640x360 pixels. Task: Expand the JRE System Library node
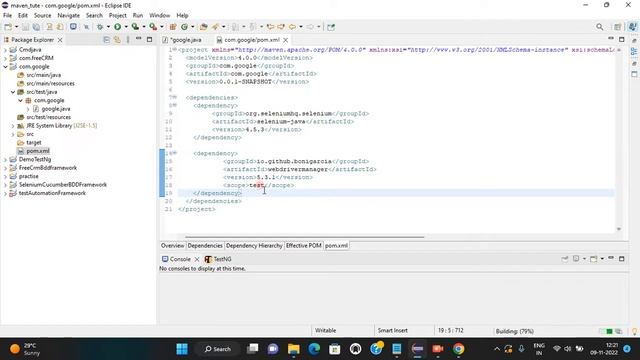click(x=13, y=126)
